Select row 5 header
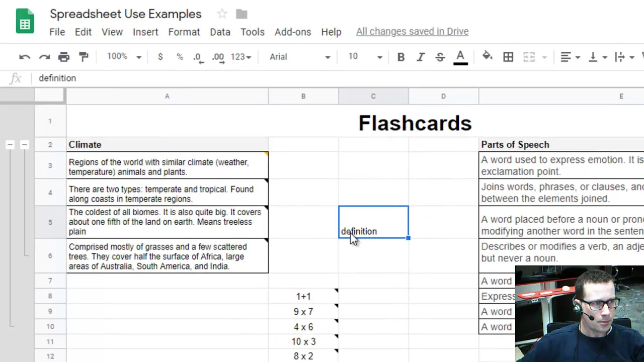 point(50,222)
